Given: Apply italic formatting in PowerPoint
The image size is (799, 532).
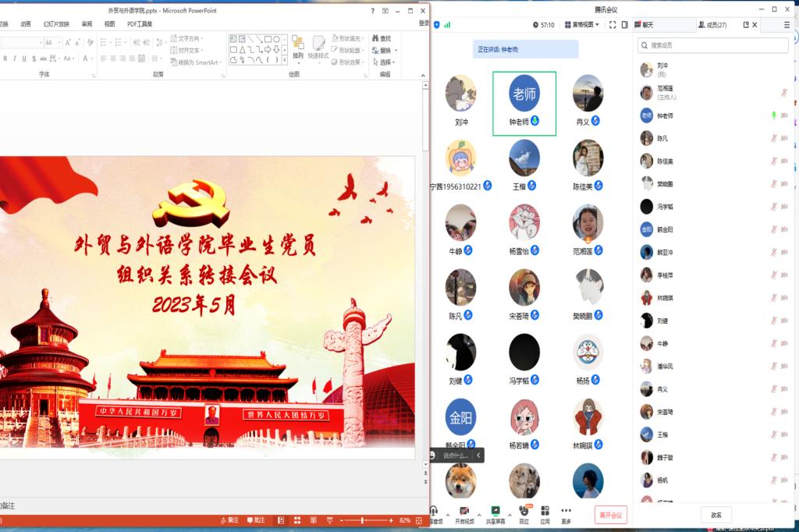Looking at the screenshot, I should pyautogui.click(x=15, y=59).
